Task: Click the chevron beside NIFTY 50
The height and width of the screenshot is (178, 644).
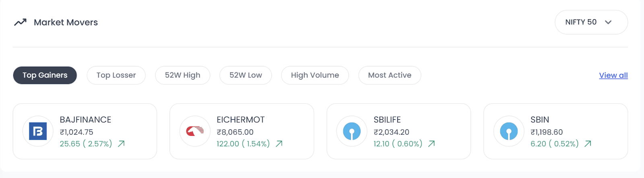Action: (x=608, y=22)
